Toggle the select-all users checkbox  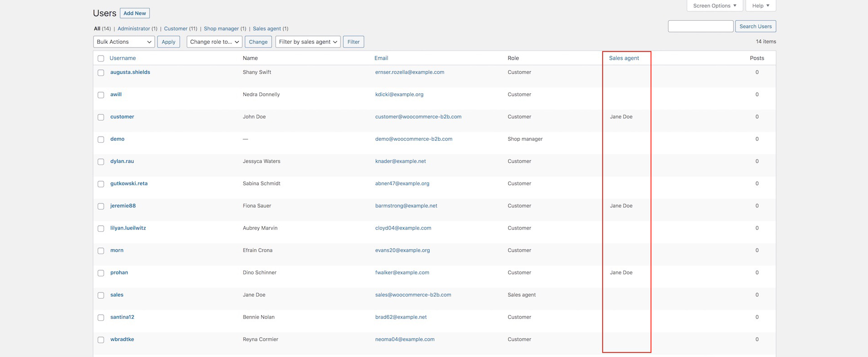tap(101, 58)
